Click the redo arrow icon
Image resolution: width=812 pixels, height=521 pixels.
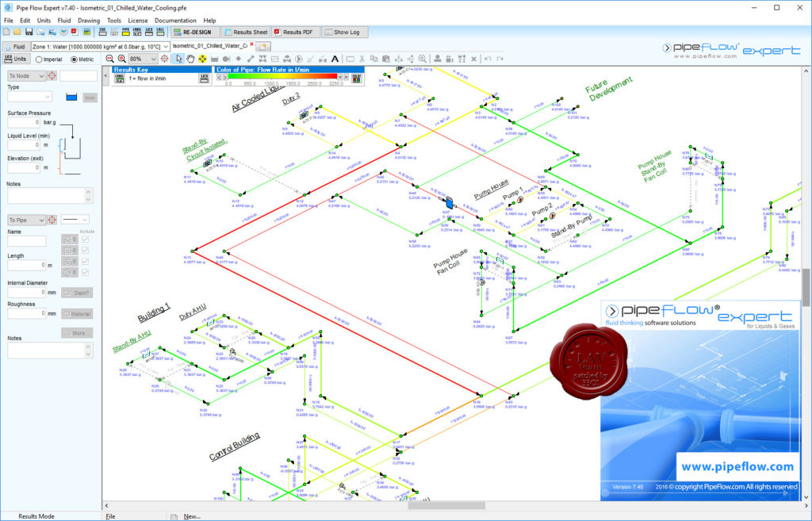pos(500,59)
